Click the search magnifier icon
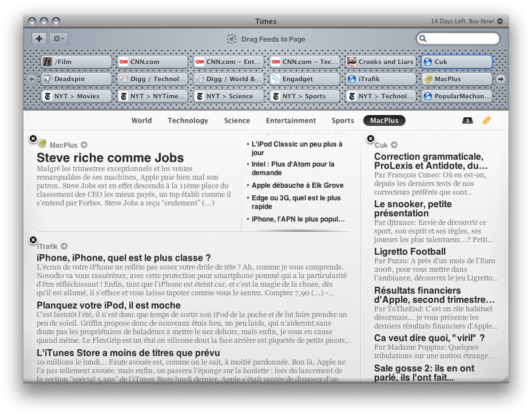The height and width of the screenshot is (415, 532). pos(423,38)
